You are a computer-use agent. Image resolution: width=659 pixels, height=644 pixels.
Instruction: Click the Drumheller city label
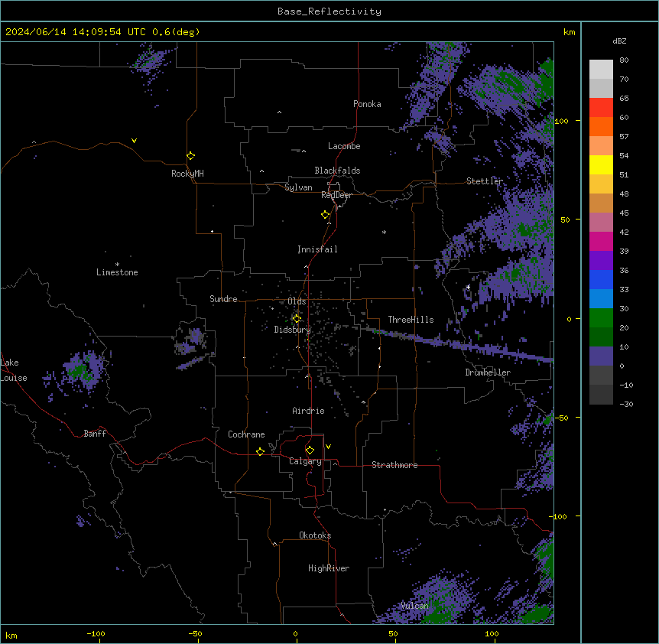488,372
